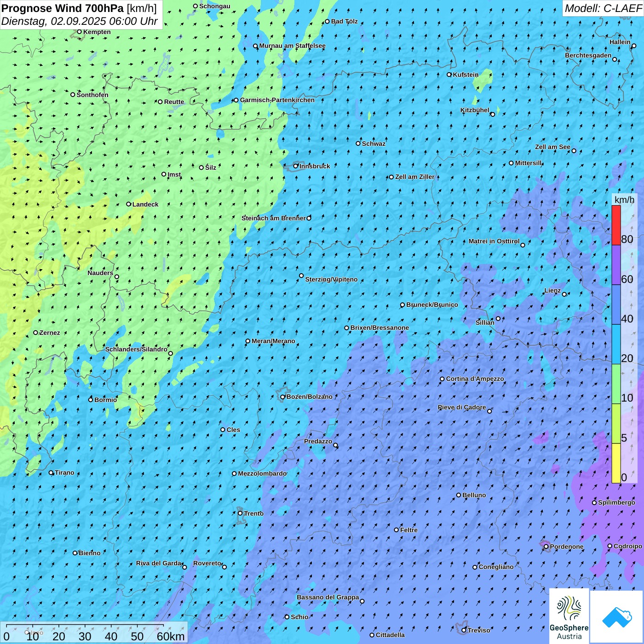Click the 'Pieve di Cadore' label
The image size is (644, 644).
tap(462, 407)
